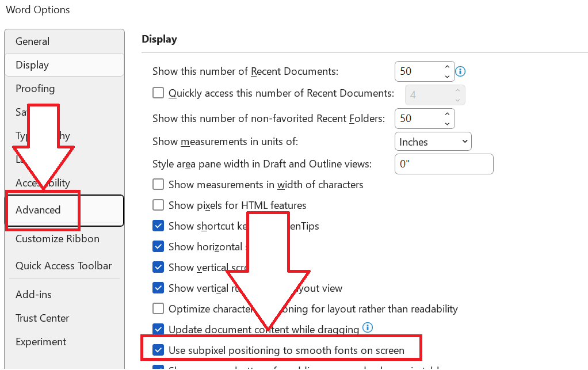Open the measurement units dropdown showing Inches

433,142
